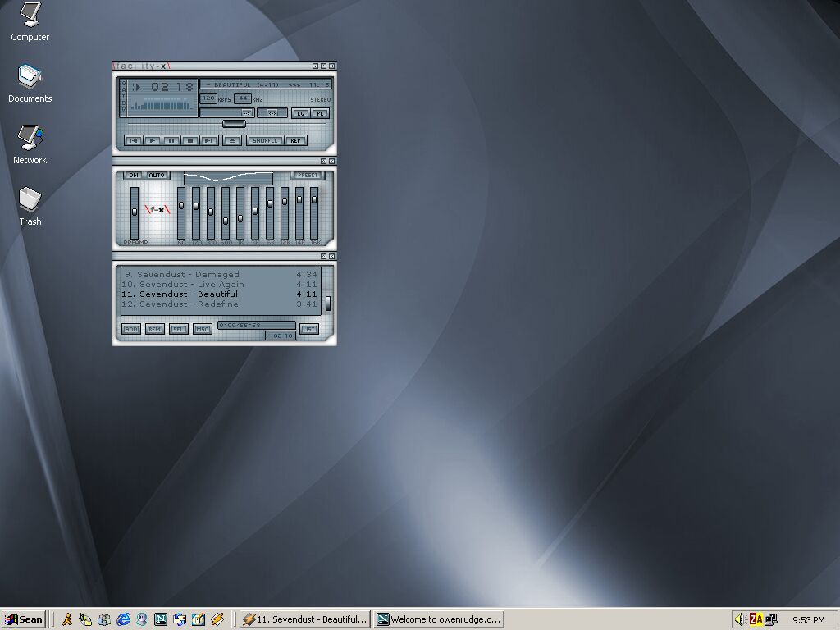The image size is (840, 630).
Task: Click the PREAMP slider handle
Action: (x=135, y=212)
